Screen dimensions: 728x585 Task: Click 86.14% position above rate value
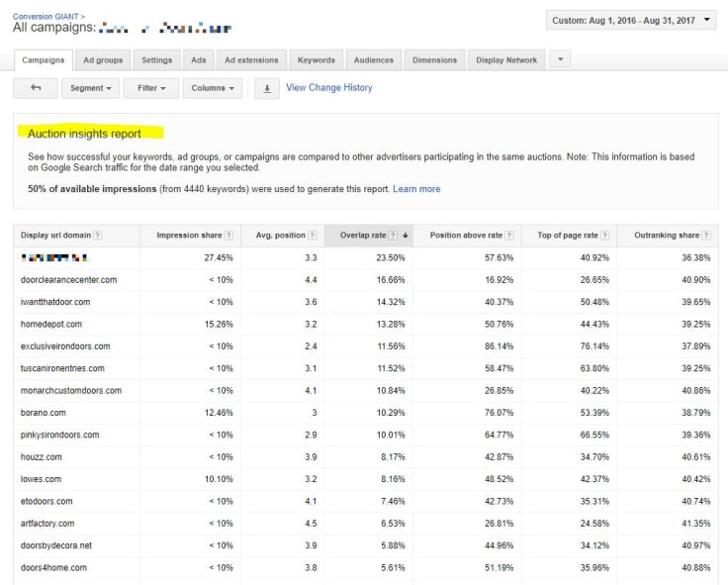[x=500, y=346]
